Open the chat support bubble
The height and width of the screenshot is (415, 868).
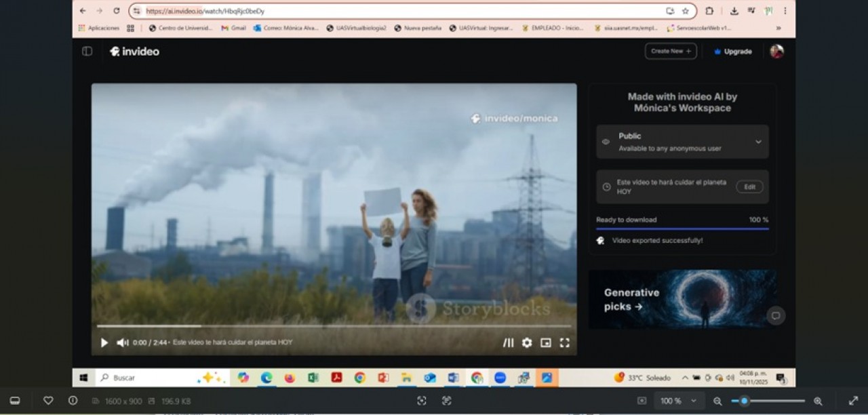pos(776,315)
